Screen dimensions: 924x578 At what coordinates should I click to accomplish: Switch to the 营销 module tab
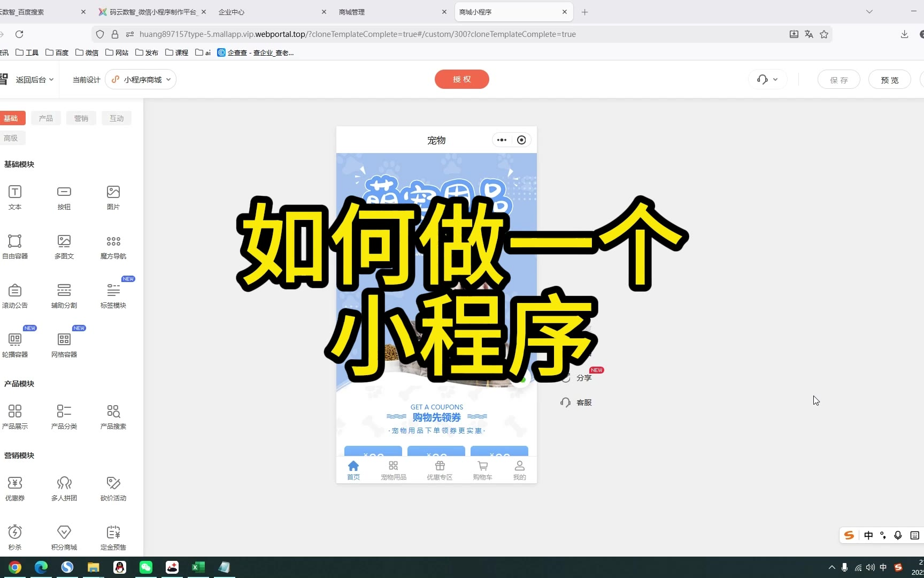click(x=81, y=118)
